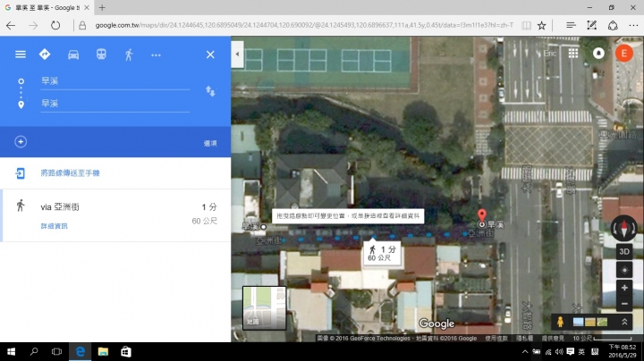Click the red destination pin
The height and width of the screenshot is (361, 644).
click(x=482, y=215)
